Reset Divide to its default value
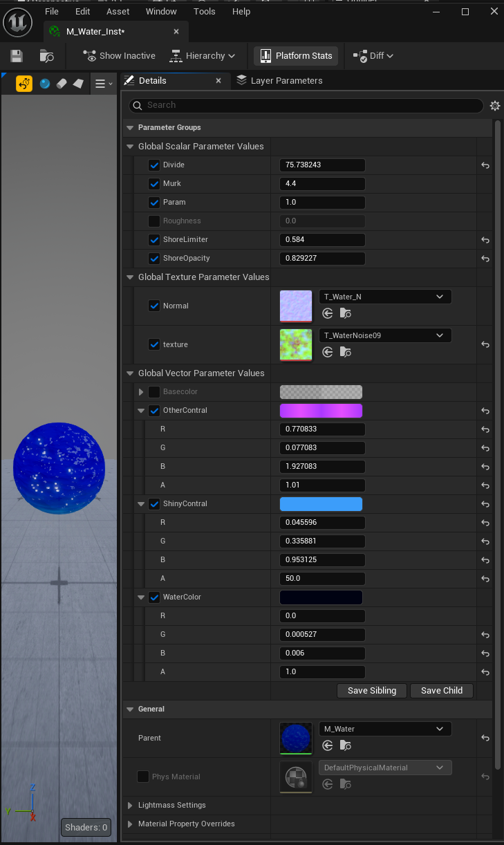The image size is (504, 845). pyautogui.click(x=485, y=165)
